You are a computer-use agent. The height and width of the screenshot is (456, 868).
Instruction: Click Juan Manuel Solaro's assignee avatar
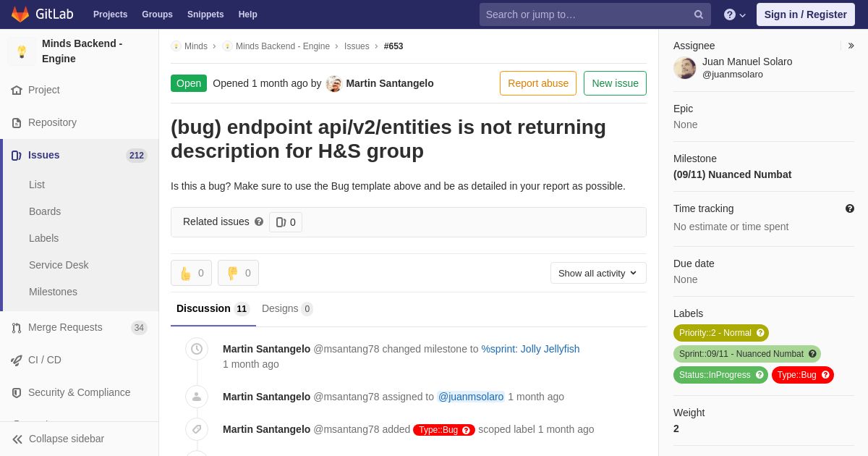pyautogui.click(x=685, y=68)
